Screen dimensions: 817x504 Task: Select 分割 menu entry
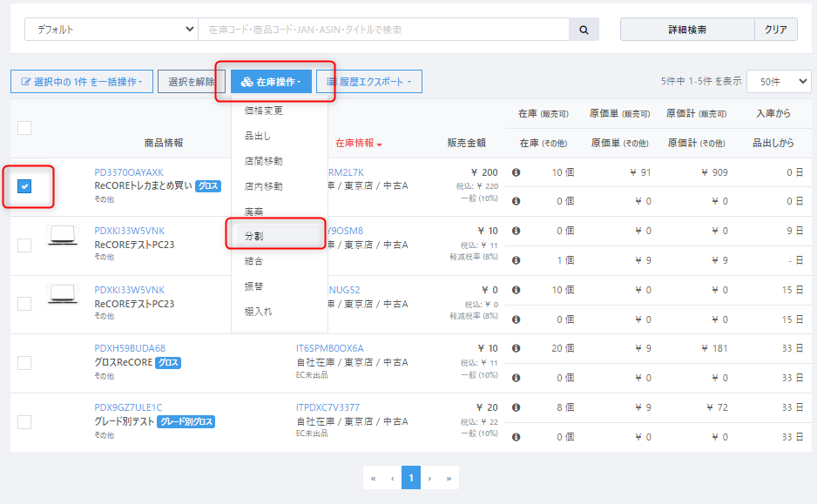pyautogui.click(x=280, y=236)
